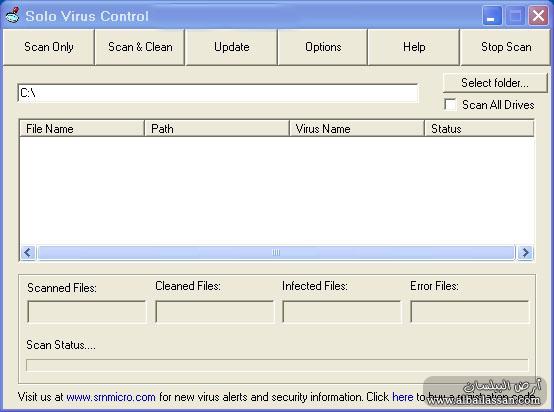Click the Error Files value box
Viewport: 554px width, 412px height.
[470, 312]
